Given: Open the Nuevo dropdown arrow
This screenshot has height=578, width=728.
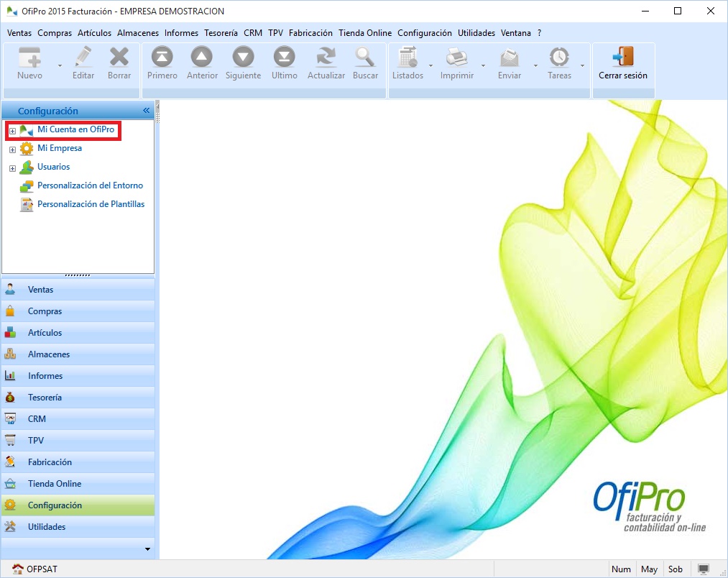Looking at the screenshot, I should tap(60, 65).
